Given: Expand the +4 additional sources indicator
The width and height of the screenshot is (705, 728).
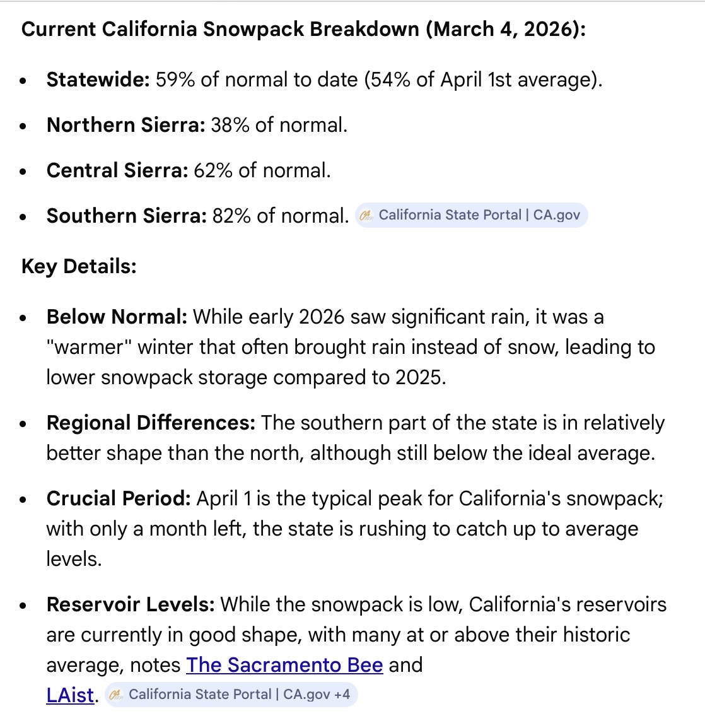Looking at the screenshot, I should tap(342, 695).
